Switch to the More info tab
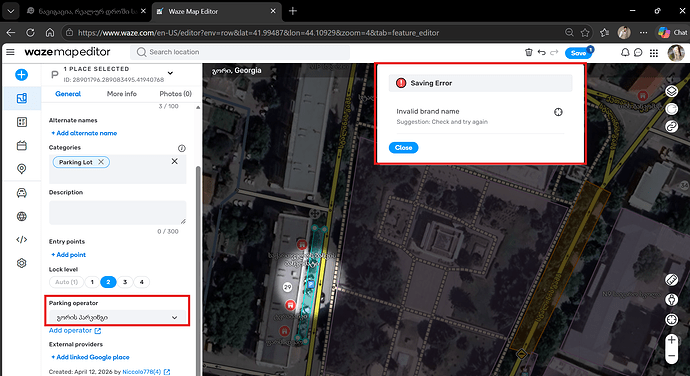690x376 pixels. (x=121, y=94)
